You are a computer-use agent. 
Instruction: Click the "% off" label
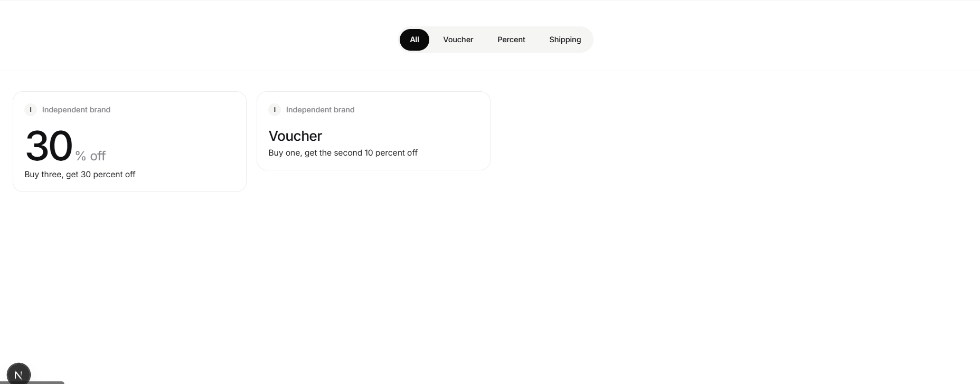(90, 156)
